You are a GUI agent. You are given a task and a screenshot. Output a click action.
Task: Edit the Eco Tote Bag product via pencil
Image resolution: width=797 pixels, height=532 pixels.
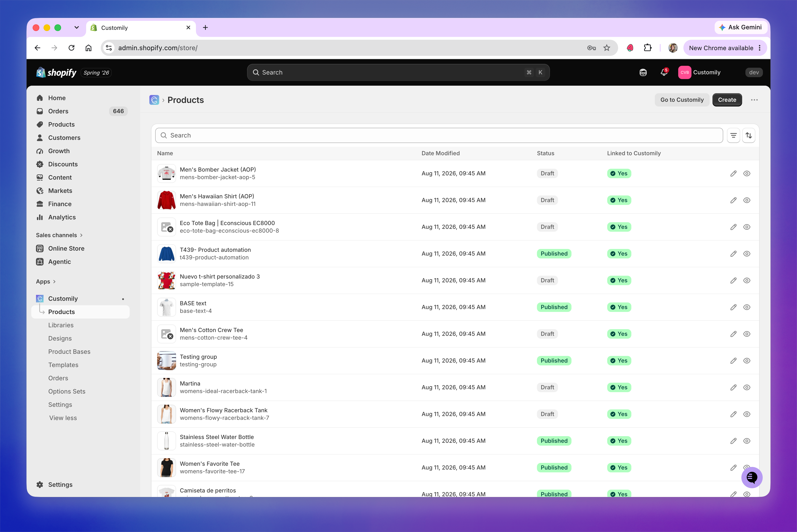[x=733, y=227]
